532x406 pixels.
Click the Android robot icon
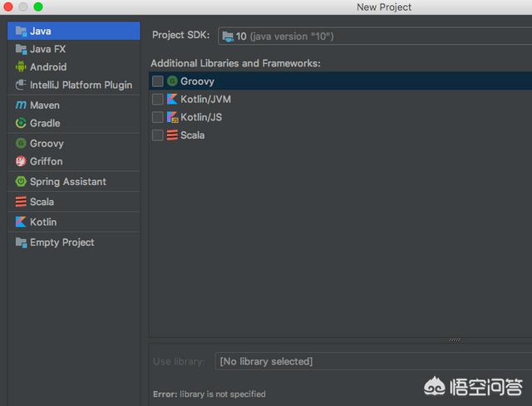pyautogui.click(x=21, y=66)
